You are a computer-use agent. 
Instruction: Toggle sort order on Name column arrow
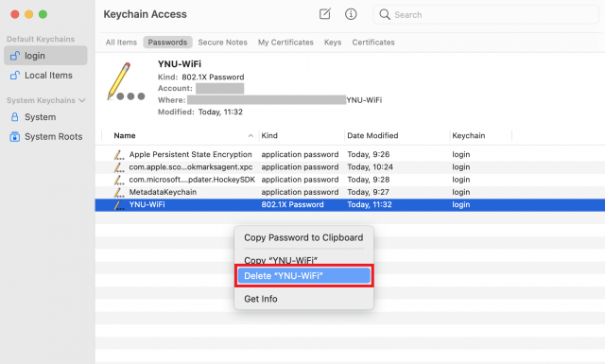pos(251,136)
